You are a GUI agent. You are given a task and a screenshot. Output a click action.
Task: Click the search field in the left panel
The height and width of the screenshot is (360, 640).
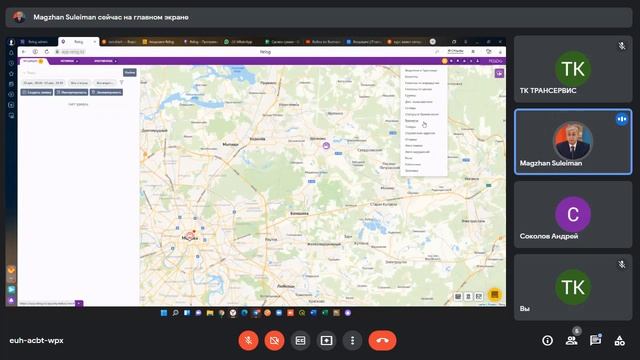coord(72,73)
